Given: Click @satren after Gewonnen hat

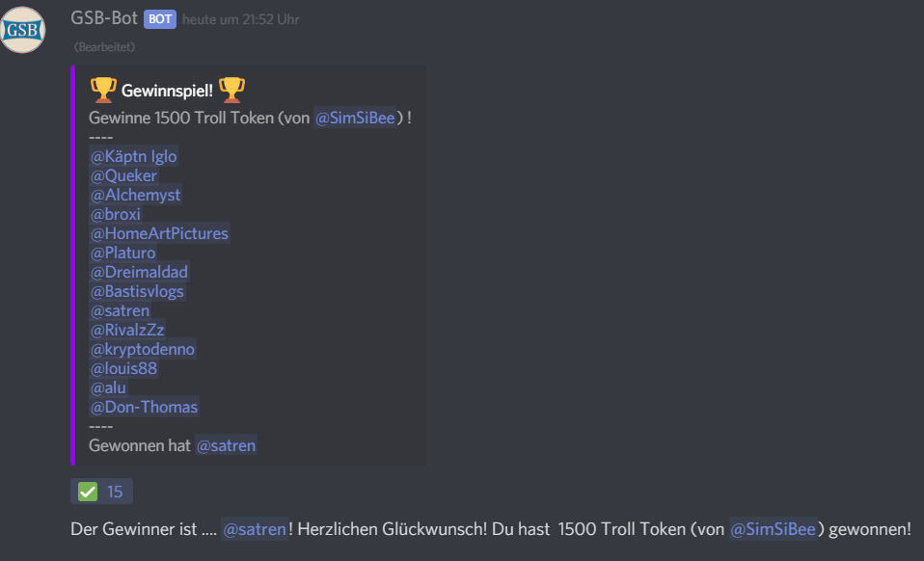Looking at the screenshot, I should coord(227,445).
